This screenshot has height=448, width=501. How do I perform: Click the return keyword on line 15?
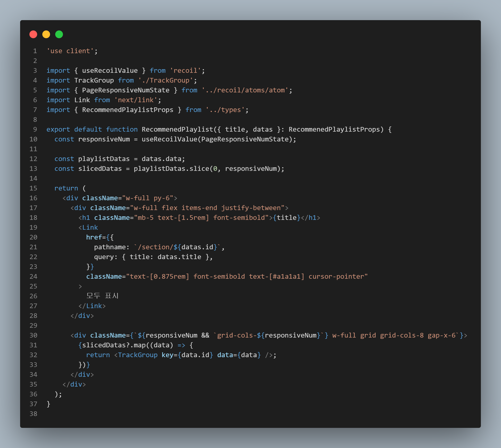tap(66, 188)
